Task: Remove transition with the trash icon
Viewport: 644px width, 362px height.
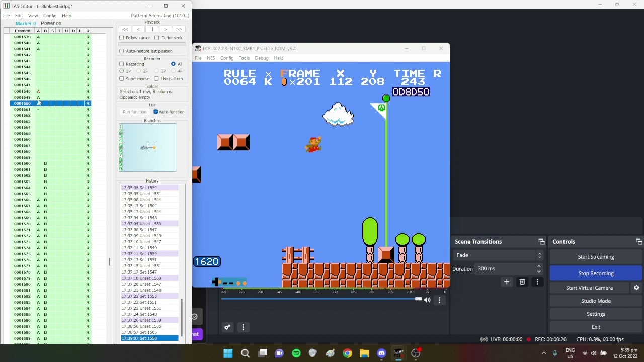Action: [x=522, y=282]
